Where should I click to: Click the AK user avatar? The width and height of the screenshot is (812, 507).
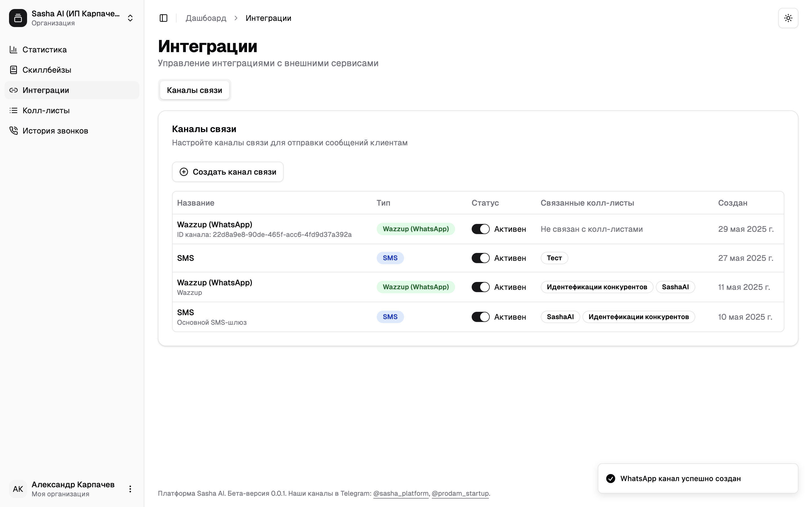click(x=18, y=489)
